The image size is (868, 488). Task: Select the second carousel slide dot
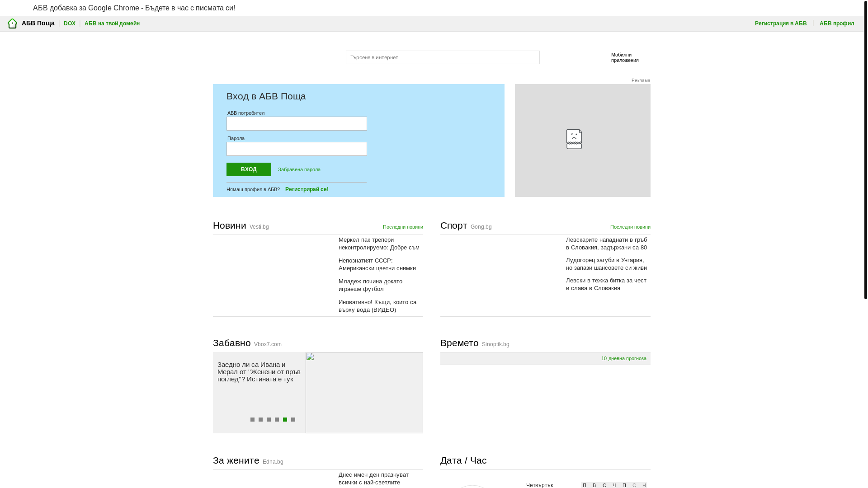click(260, 420)
